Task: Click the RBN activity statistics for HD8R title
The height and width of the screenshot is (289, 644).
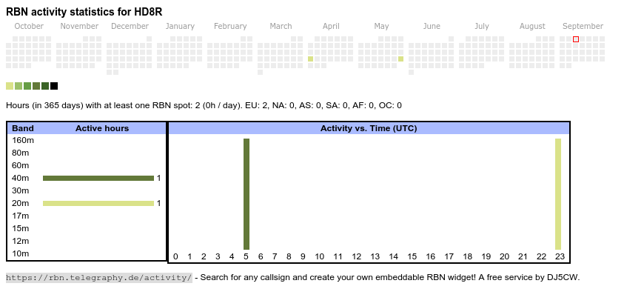Action: tap(84, 12)
